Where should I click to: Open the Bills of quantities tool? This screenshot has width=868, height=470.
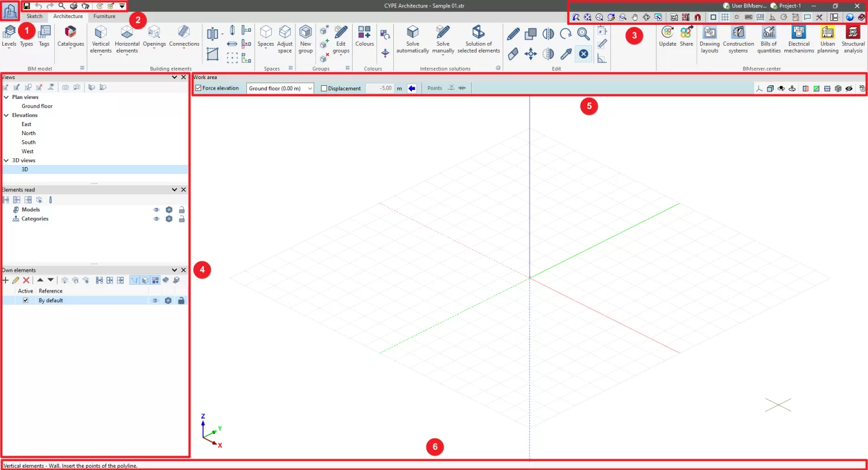[x=769, y=39]
